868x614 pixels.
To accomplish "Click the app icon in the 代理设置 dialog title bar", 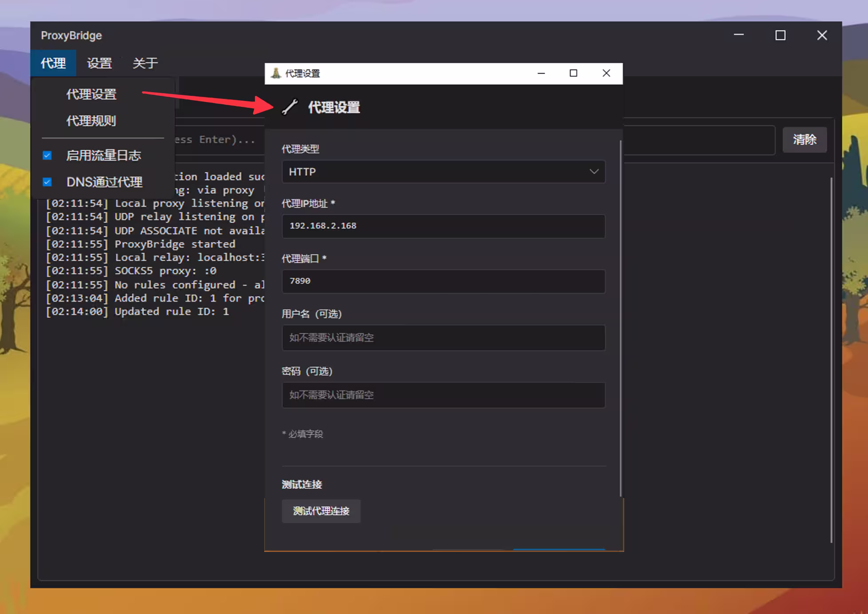I will (275, 73).
